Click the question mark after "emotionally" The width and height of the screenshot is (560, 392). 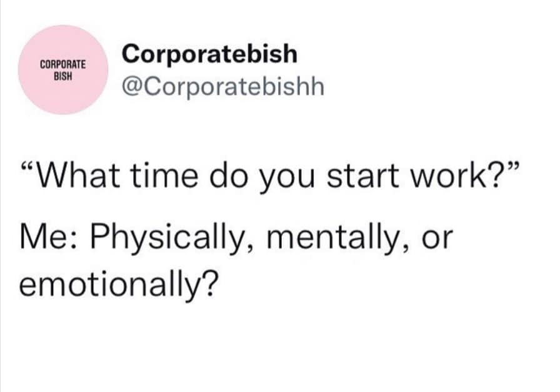pos(210,282)
